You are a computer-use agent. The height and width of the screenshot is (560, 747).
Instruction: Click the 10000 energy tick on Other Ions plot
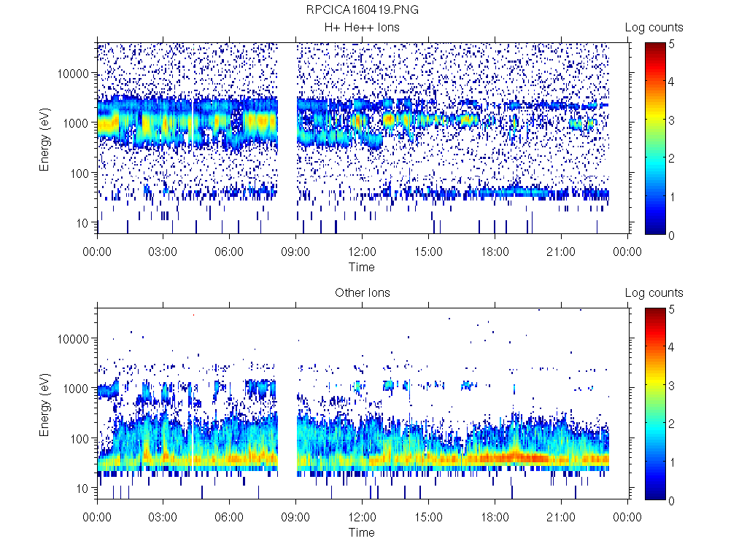pyautogui.click(x=74, y=339)
